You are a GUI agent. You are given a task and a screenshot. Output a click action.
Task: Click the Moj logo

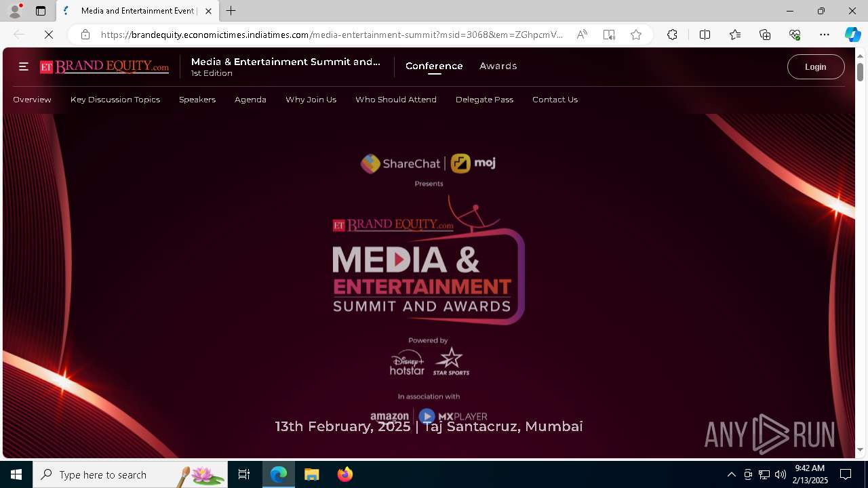coord(473,163)
